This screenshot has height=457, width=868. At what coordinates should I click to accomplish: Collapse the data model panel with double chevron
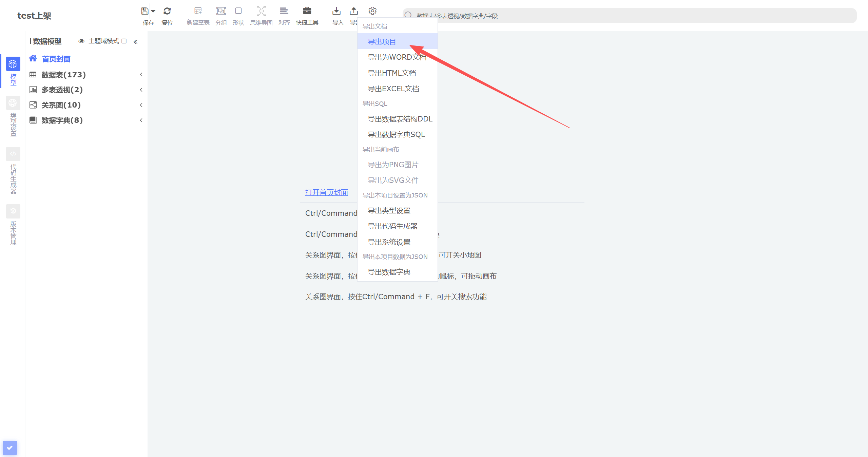coord(135,42)
